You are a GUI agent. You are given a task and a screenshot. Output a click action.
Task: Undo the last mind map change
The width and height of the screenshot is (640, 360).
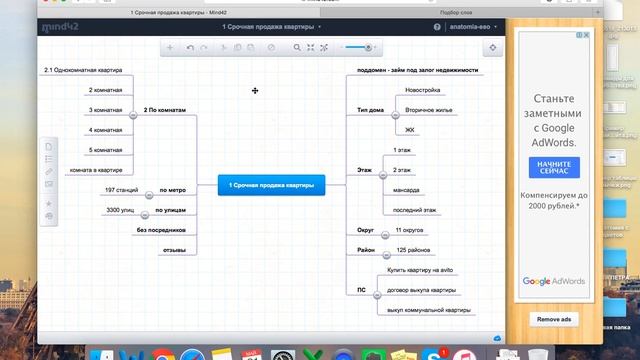(190, 48)
